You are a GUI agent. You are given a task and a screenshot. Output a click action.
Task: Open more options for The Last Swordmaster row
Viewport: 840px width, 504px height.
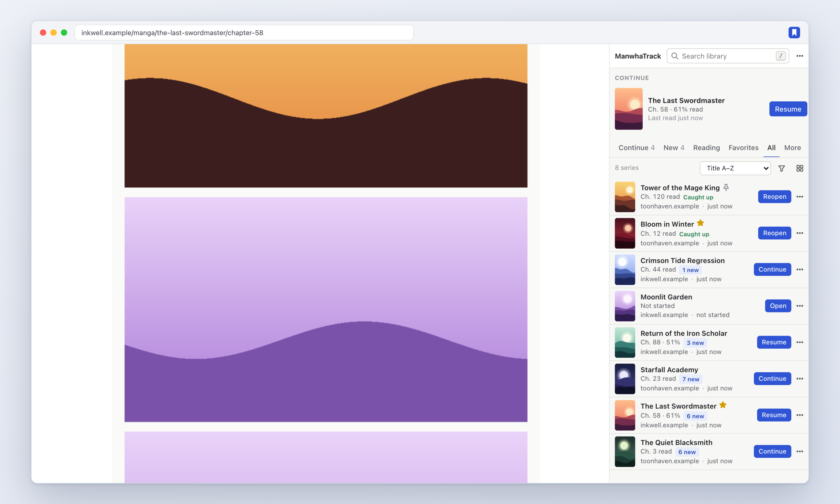pos(800,415)
